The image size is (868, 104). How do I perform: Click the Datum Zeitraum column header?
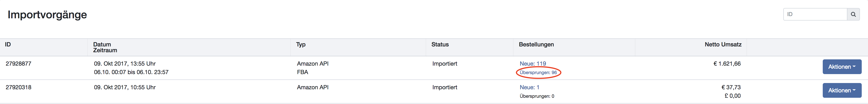click(105, 47)
